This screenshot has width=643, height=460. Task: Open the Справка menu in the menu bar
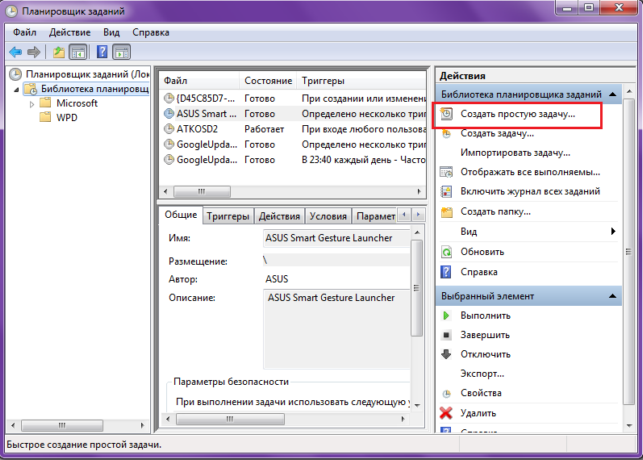(x=150, y=32)
